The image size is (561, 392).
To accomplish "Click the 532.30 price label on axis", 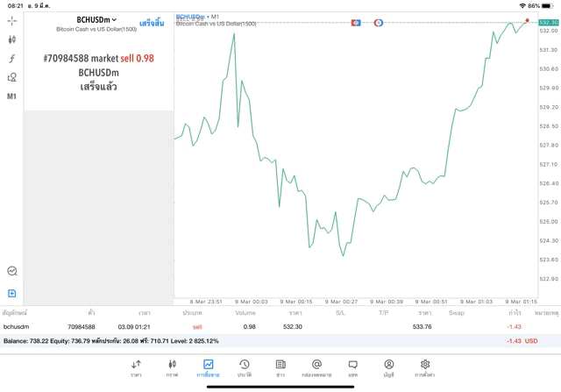I will pos(549,23).
